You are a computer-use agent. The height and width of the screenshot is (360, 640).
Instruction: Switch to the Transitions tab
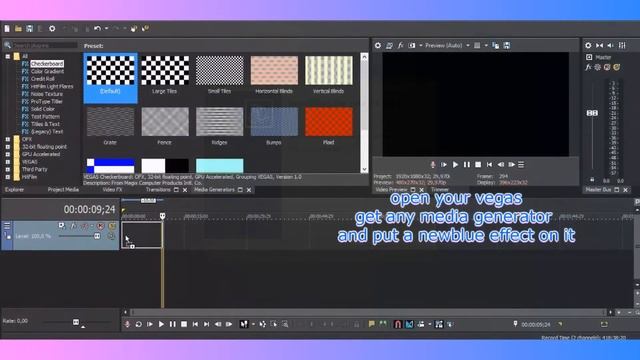pyautogui.click(x=158, y=190)
